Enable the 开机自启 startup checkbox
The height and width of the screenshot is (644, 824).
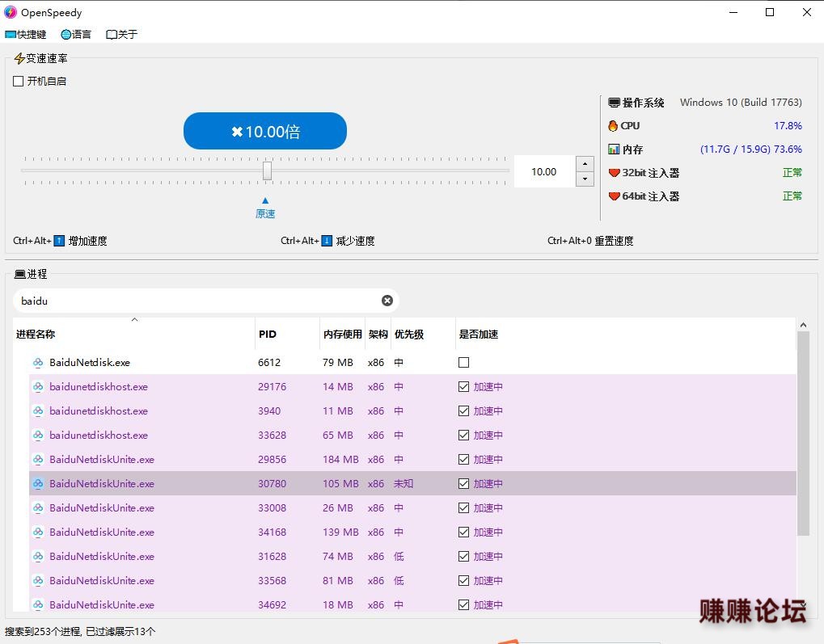[x=19, y=82]
